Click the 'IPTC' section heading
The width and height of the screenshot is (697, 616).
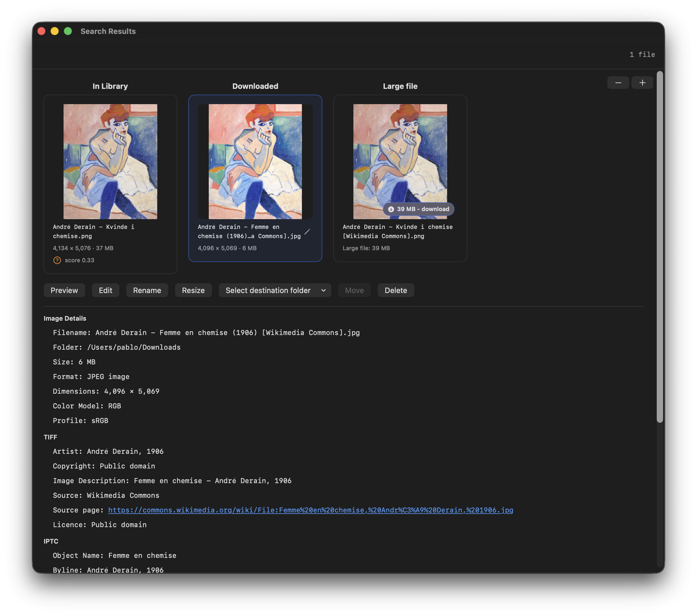[x=51, y=541]
